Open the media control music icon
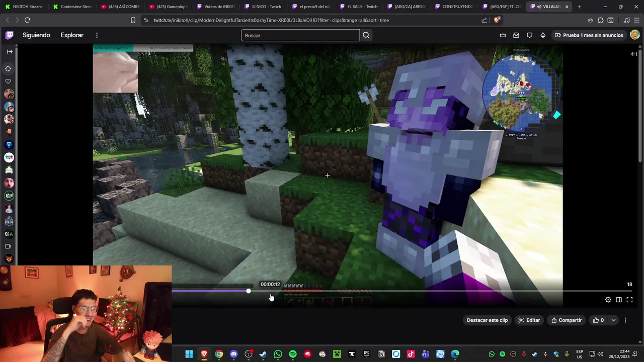 pos(626,20)
